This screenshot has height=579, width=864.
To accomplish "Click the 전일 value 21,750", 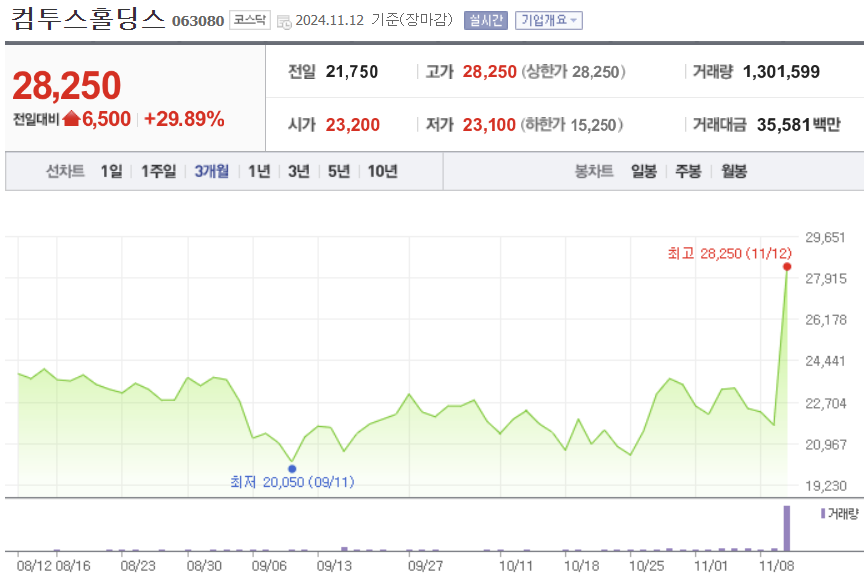I will 352,72.
